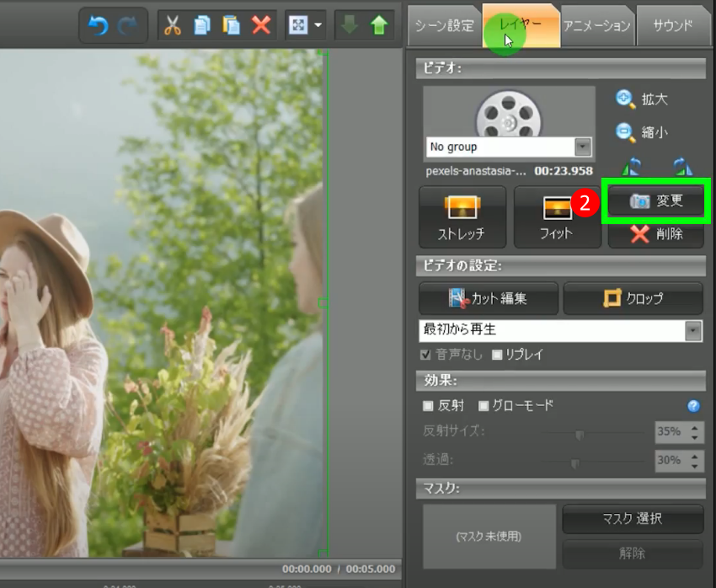The height and width of the screenshot is (588, 716).
Task: Open the アニメーション tab
Action: pyautogui.click(x=596, y=25)
